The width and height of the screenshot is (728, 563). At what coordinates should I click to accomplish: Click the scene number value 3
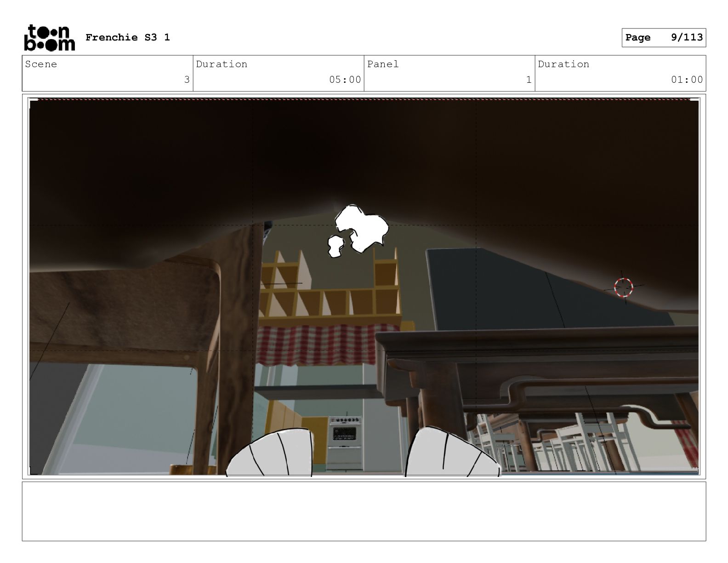click(x=187, y=80)
